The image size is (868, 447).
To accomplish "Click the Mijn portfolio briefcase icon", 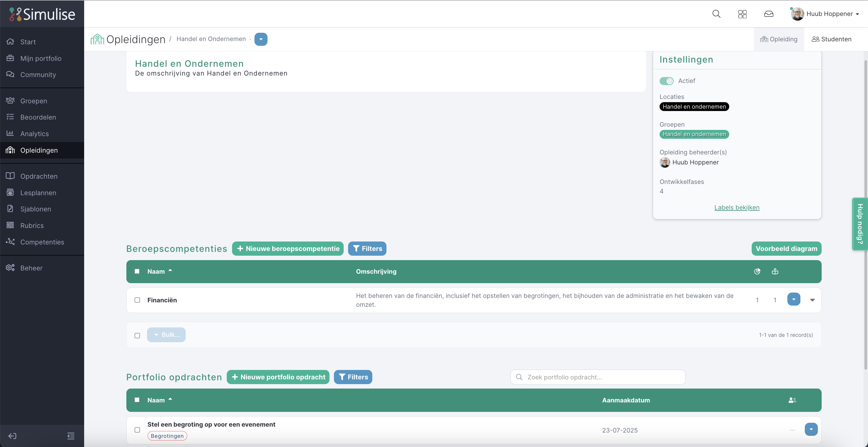I will coord(10,58).
